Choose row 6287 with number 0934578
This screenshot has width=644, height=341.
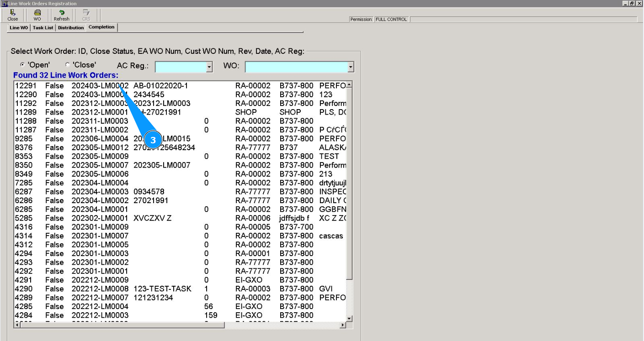click(x=180, y=192)
